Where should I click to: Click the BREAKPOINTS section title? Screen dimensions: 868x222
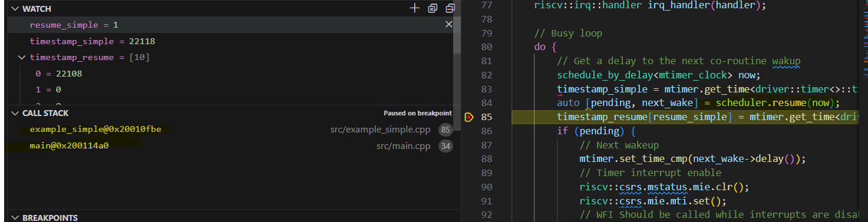(x=50, y=217)
